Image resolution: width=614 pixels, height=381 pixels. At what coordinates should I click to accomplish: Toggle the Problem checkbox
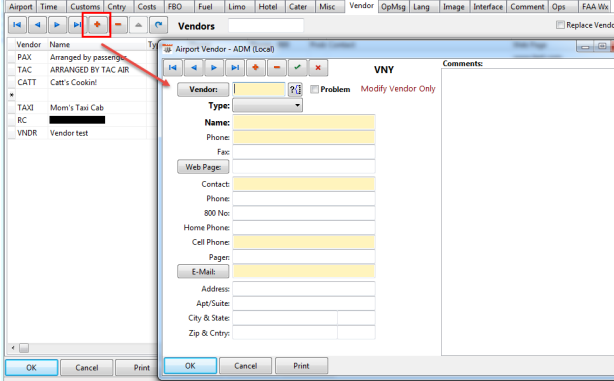[x=314, y=89]
